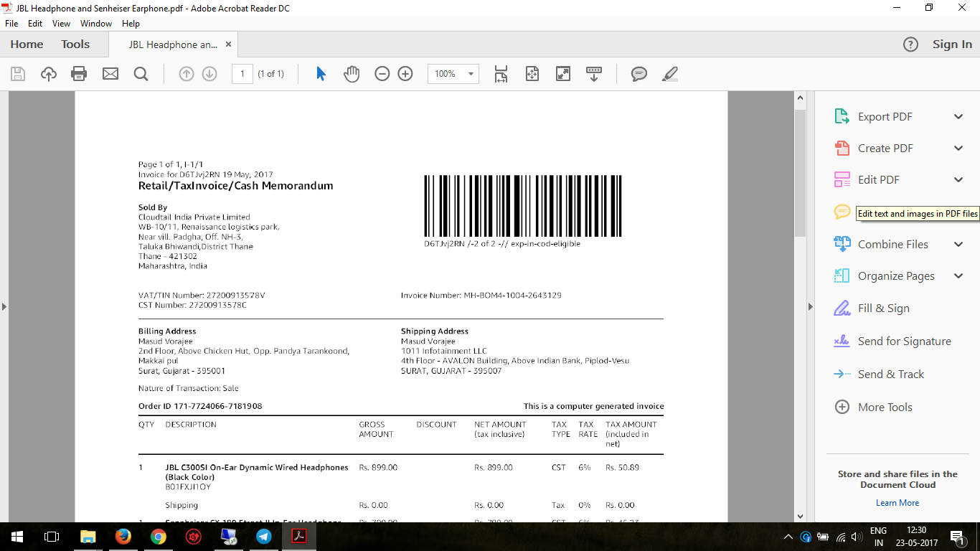Activate the arrow Selection tool
This screenshot has width=980, height=551.
(321, 74)
